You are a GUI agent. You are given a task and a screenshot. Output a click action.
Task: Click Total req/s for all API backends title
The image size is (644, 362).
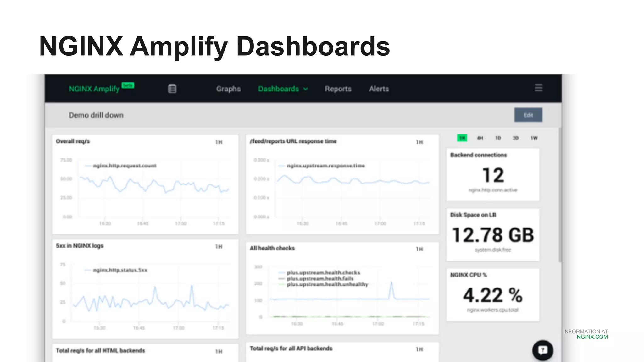[291, 348]
